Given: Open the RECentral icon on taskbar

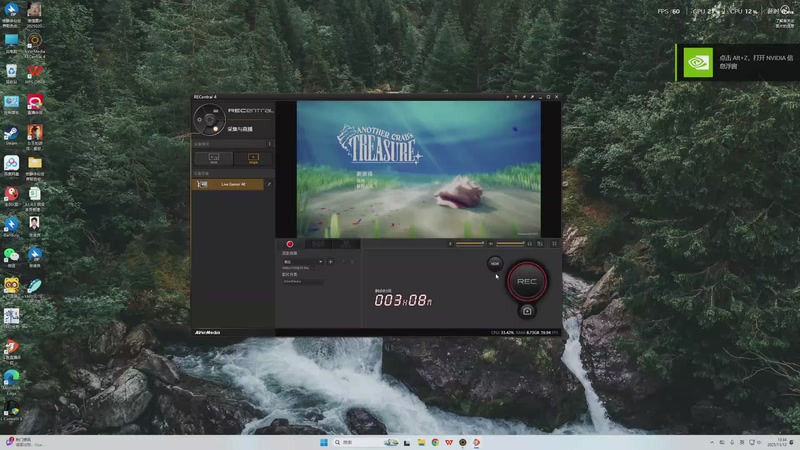Looking at the screenshot, I should [x=463, y=442].
